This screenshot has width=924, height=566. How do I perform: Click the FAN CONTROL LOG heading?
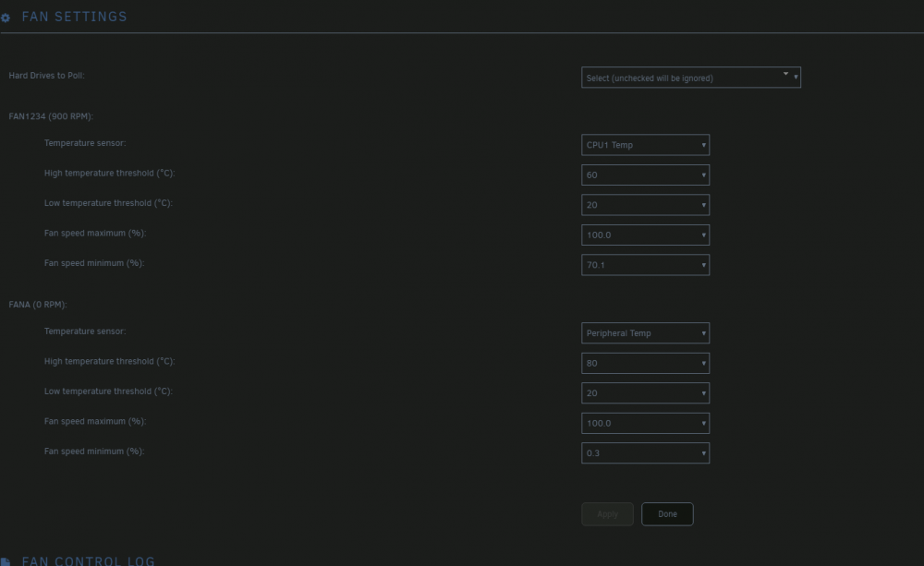[x=89, y=561]
